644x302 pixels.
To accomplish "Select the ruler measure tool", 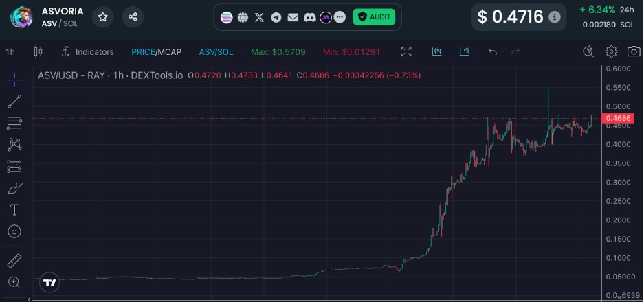I will [x=14, y=261].
